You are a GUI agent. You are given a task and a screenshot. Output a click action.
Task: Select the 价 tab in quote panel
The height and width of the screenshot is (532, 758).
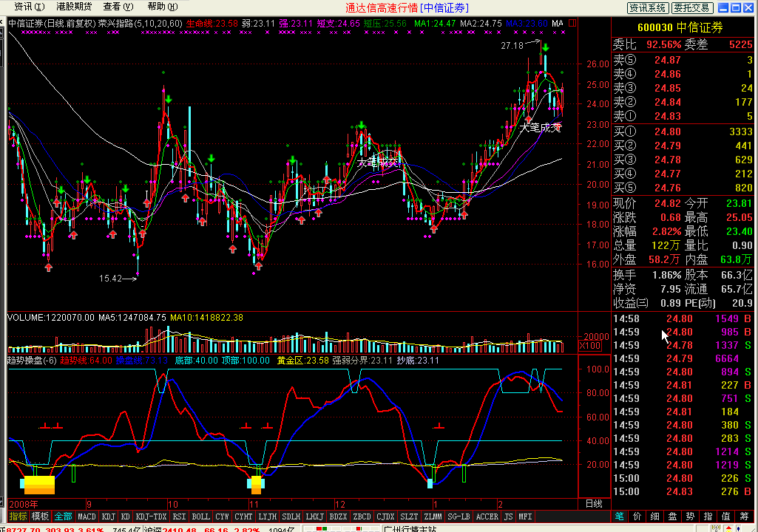click(637, 516)
